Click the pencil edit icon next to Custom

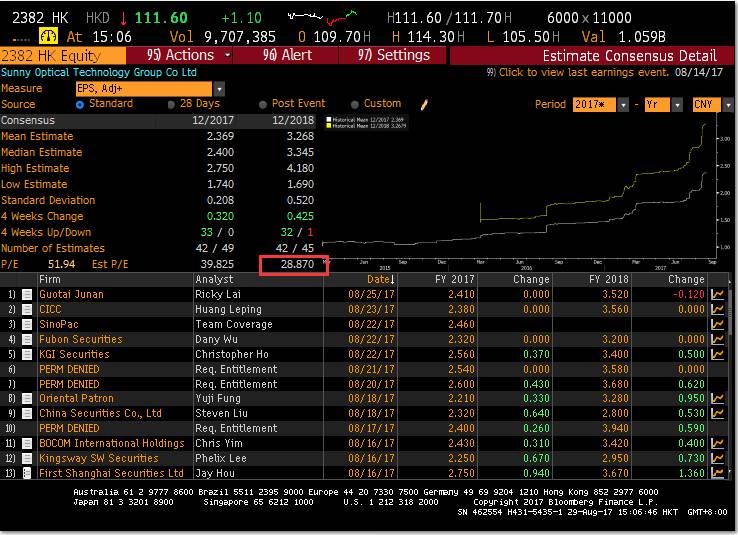(x=424, y=104)
